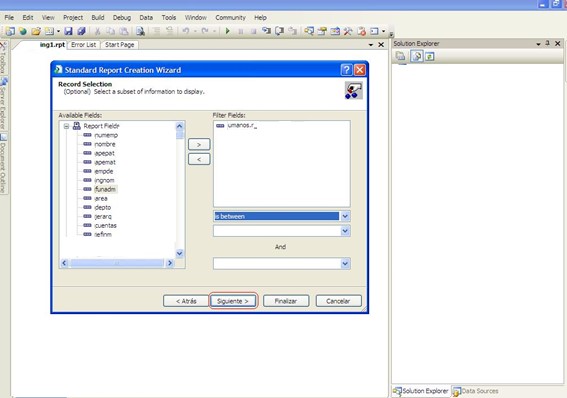The width and height of the screenshot is (567, 398).
Task: Click the New Project toolbar icon
Action: click(x=10, y=31)
